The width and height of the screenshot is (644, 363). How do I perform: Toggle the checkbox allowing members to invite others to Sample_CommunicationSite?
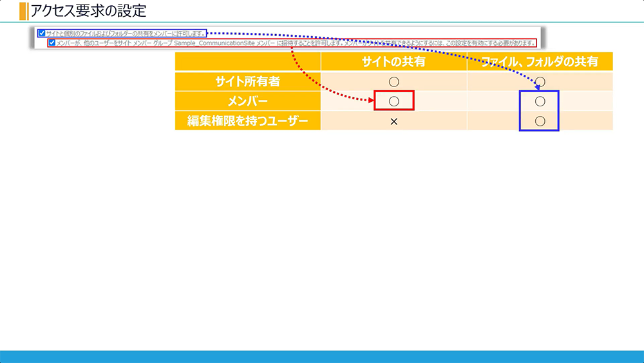[x=52, y=43]
